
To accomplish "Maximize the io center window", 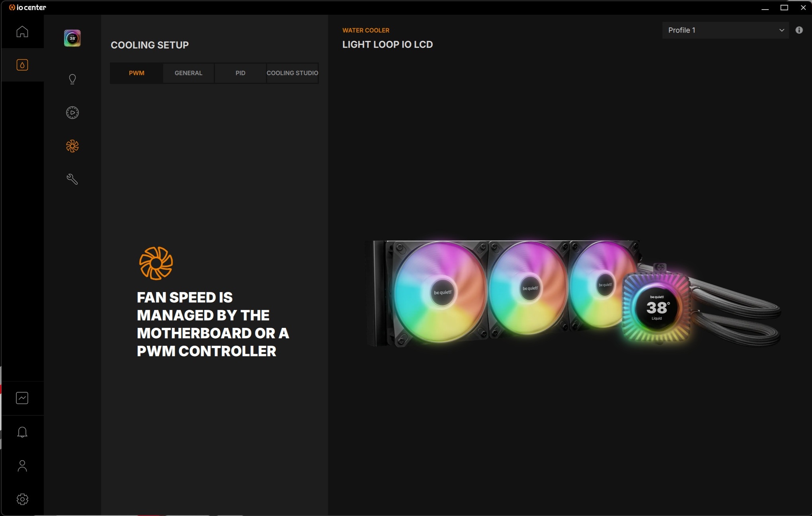I will tap(784, 8).
